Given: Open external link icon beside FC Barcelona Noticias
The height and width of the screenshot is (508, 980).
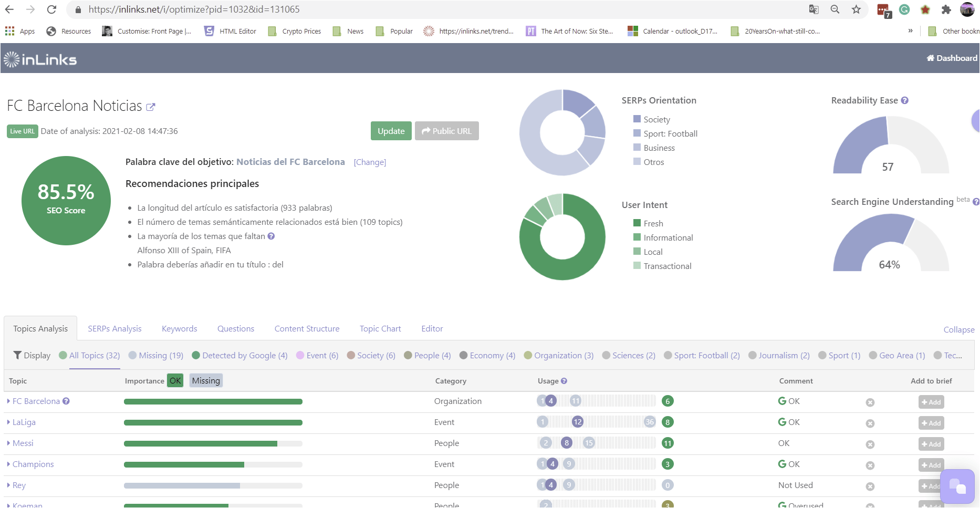Looking at the screenshot, I should (x=151, y=107).
